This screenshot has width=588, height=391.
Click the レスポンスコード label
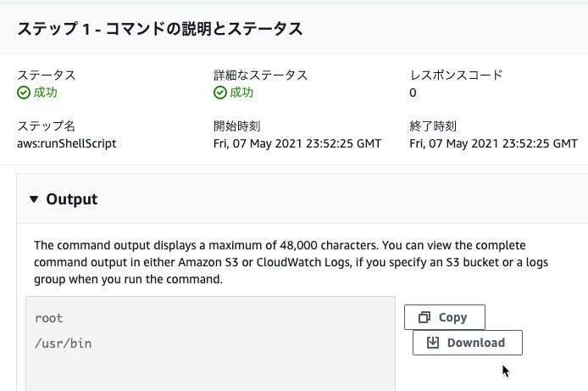tap(456, 75)
